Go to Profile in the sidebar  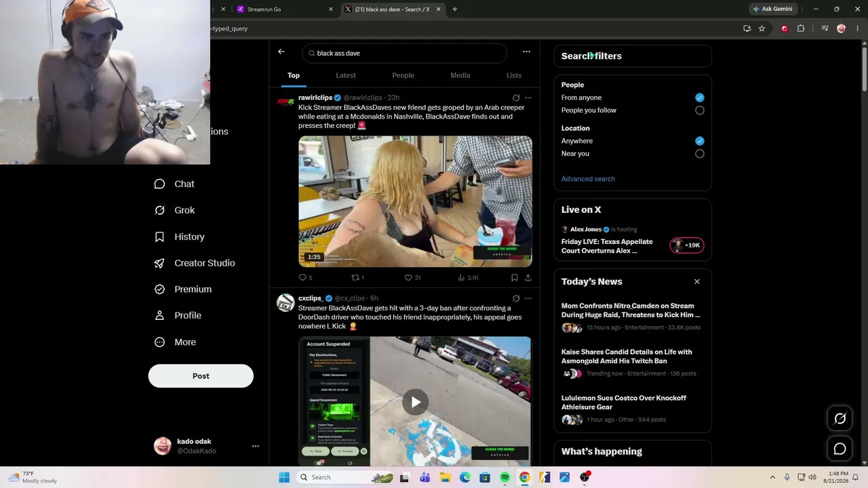pos(177,315)
